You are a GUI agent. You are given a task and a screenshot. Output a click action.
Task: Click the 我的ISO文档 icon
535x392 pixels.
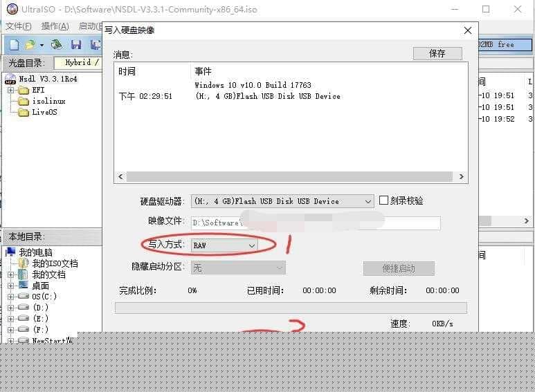pos(24,263)
